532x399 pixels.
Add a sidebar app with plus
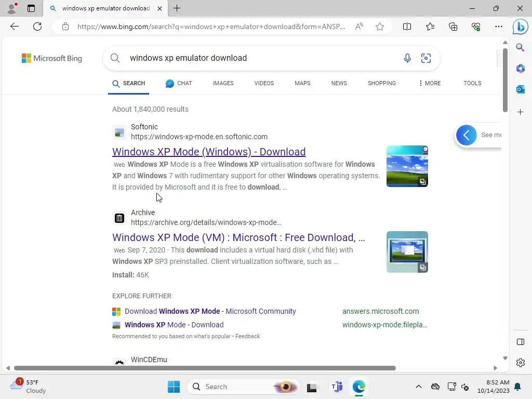pos(520,112)
